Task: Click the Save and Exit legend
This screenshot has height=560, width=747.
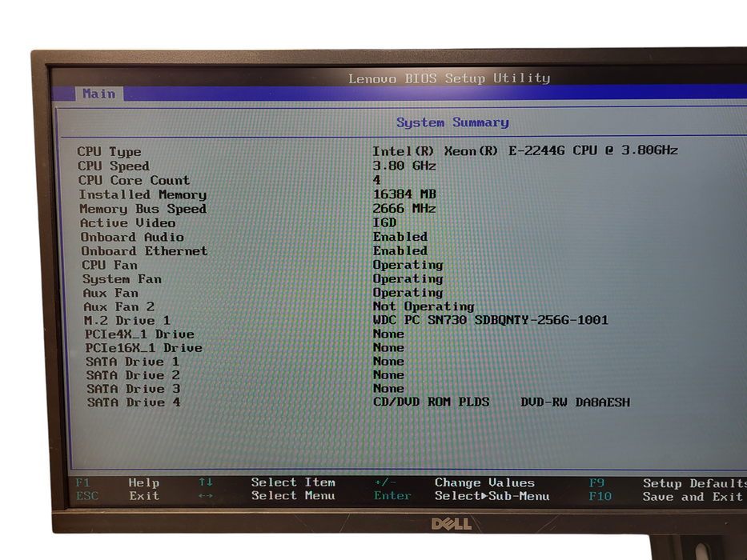Action: tap(693, 497)
